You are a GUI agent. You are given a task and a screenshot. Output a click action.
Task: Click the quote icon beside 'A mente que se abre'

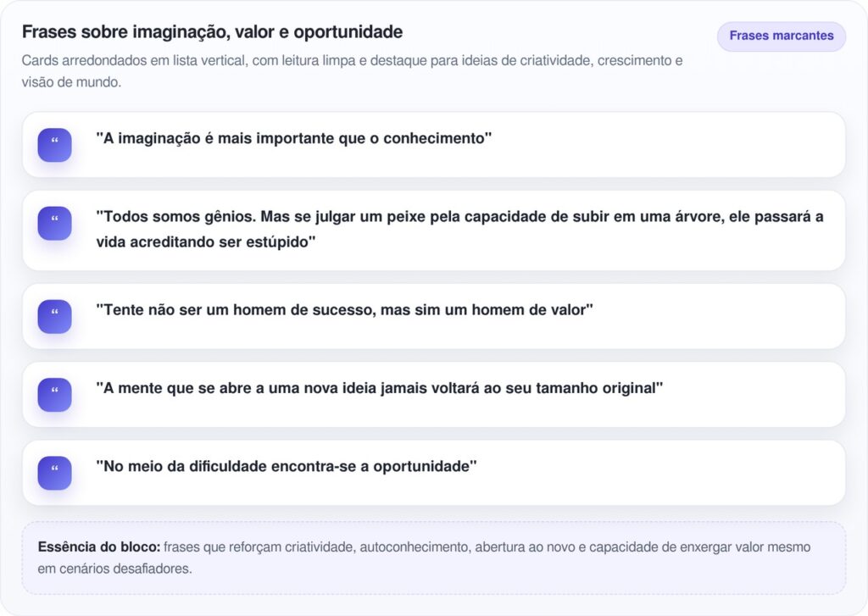click(x=54, y=395)
